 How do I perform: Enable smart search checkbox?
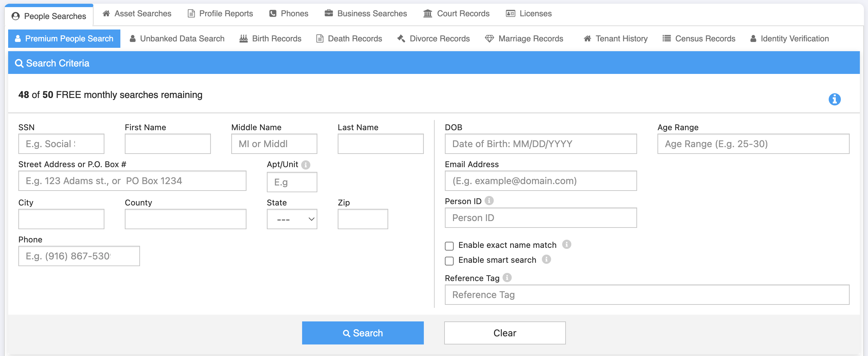pyautogui.click(x=449, y=261)
